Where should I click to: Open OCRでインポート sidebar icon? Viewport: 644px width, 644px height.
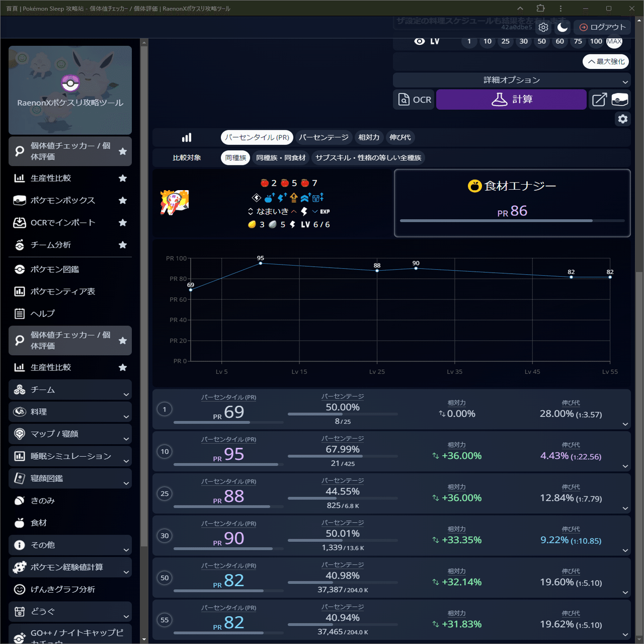click(20, 222)
